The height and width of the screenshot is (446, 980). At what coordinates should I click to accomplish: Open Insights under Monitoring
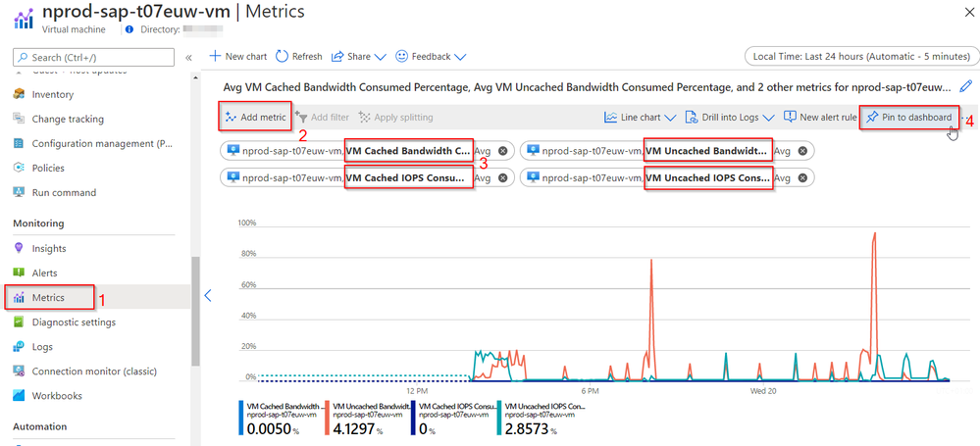tap(49, 249)
